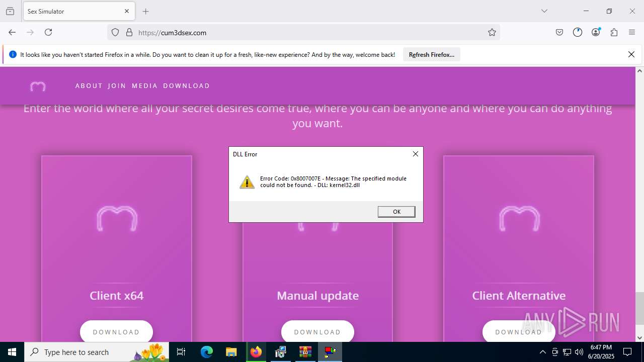Dismiss the Firefox notification bar
The width and height of the screenshot is (644, 362).
(631, 54)
